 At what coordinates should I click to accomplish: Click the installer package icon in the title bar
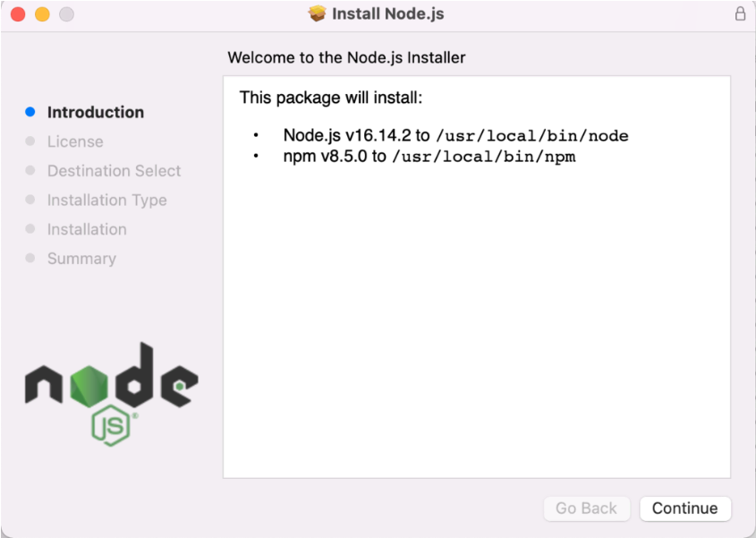[319, 13]
